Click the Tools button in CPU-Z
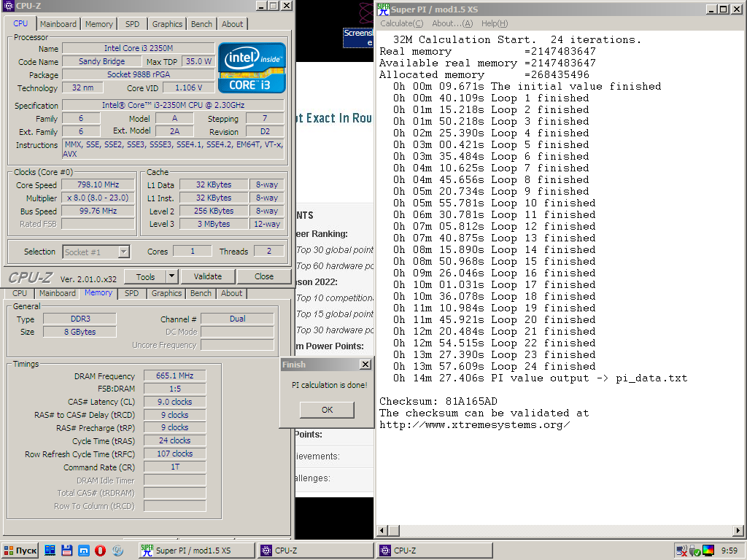The width and height of the screenshot is (747, 560). pos(145,276)
